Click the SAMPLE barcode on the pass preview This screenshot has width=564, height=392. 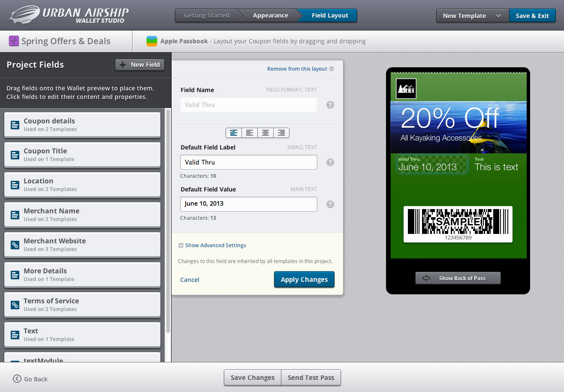458,224
